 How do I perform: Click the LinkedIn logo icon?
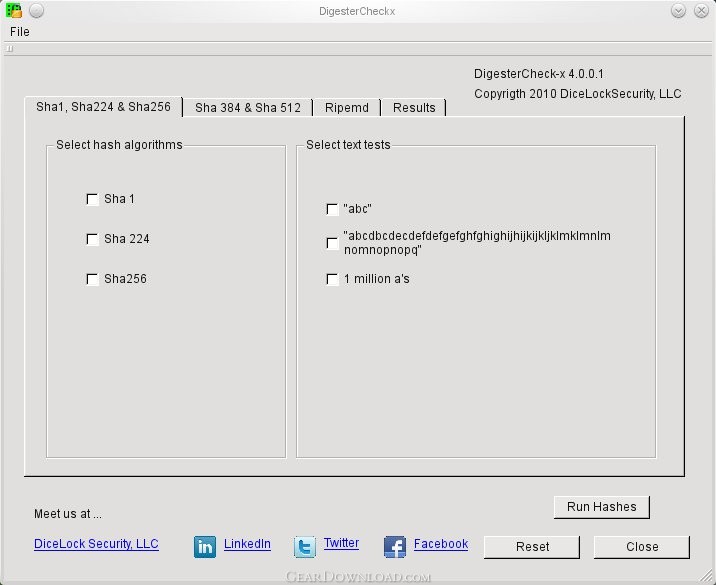click(205, 546)
